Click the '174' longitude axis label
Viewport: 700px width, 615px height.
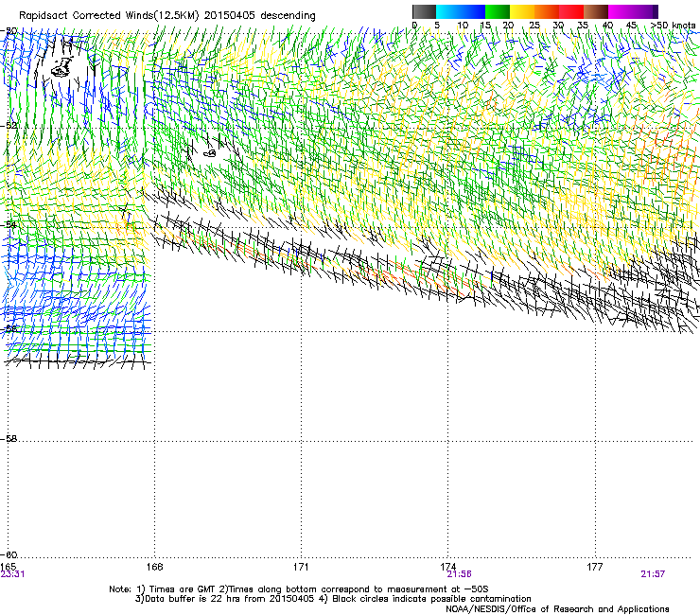coord(447,567)
